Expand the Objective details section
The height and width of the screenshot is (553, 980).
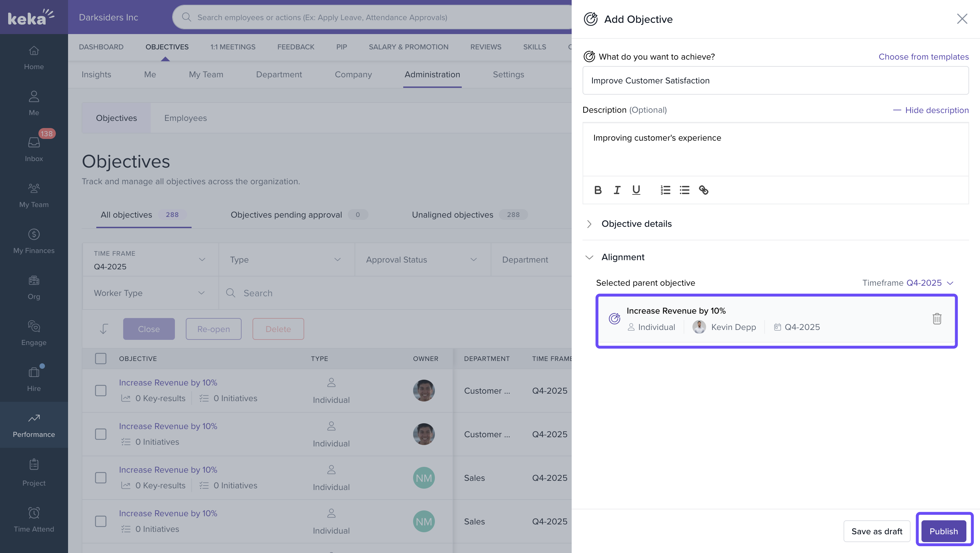tap(636, 224)
